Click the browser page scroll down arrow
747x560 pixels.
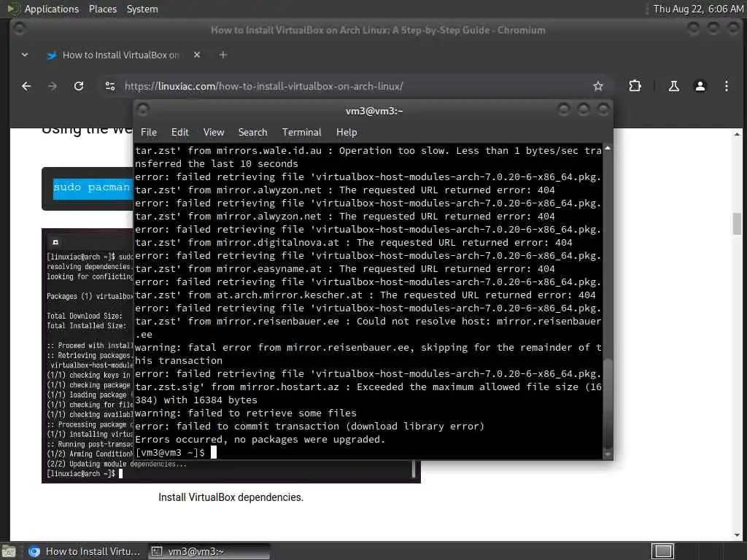tap(737, 535)
